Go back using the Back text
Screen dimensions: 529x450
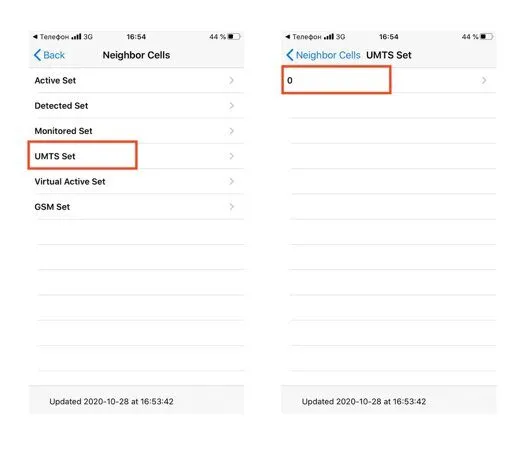[x=54, y=55]
